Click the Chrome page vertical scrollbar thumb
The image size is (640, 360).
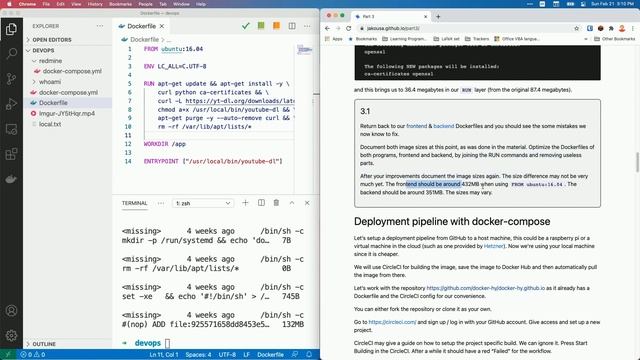(x=637, y=162)
